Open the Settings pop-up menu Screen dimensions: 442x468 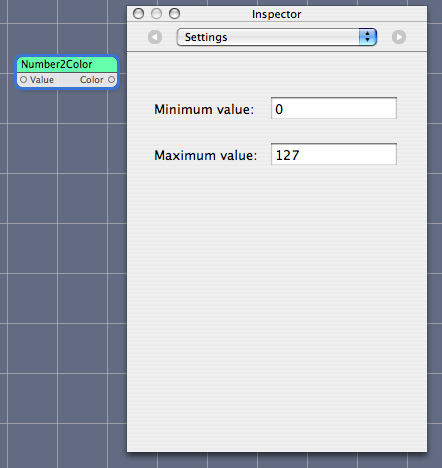coord(277,37)
